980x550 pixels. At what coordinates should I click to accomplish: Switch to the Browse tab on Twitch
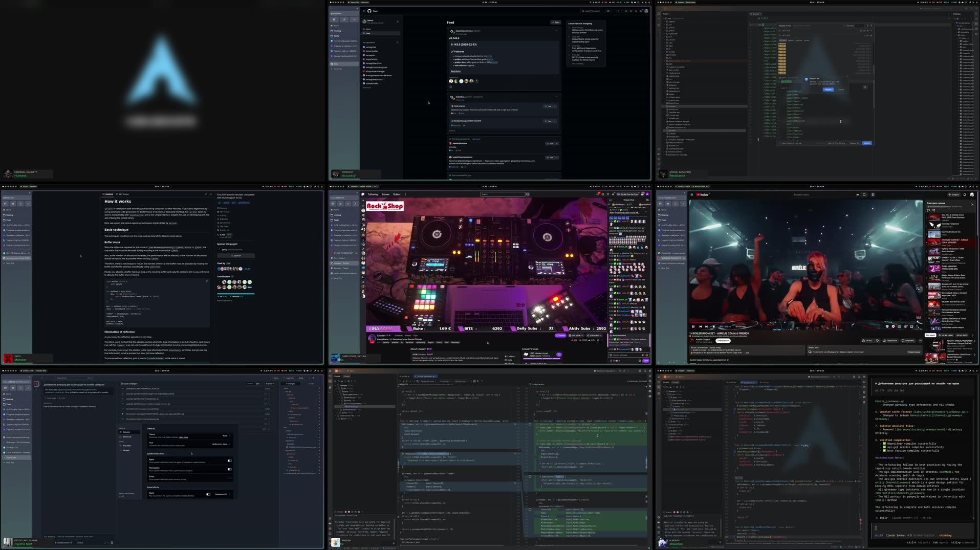385,194
